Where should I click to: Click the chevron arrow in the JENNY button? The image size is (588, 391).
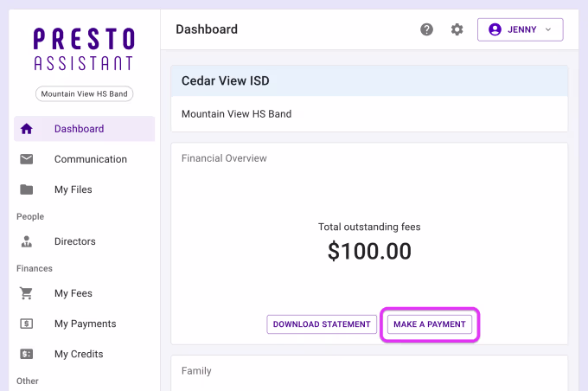[548, 29]
